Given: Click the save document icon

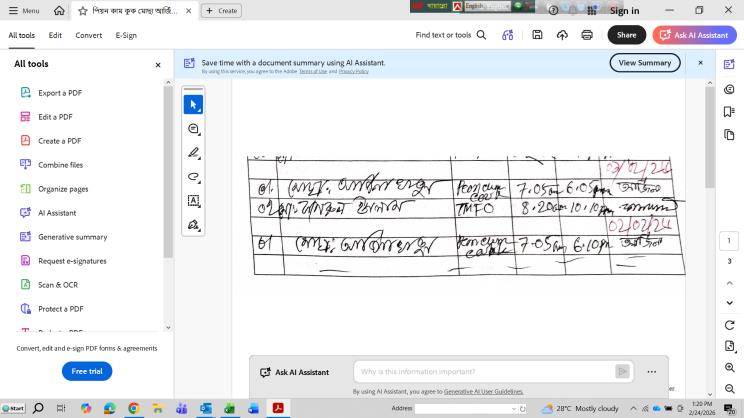Looking at the screenshot, I should [x=537, y=35].
